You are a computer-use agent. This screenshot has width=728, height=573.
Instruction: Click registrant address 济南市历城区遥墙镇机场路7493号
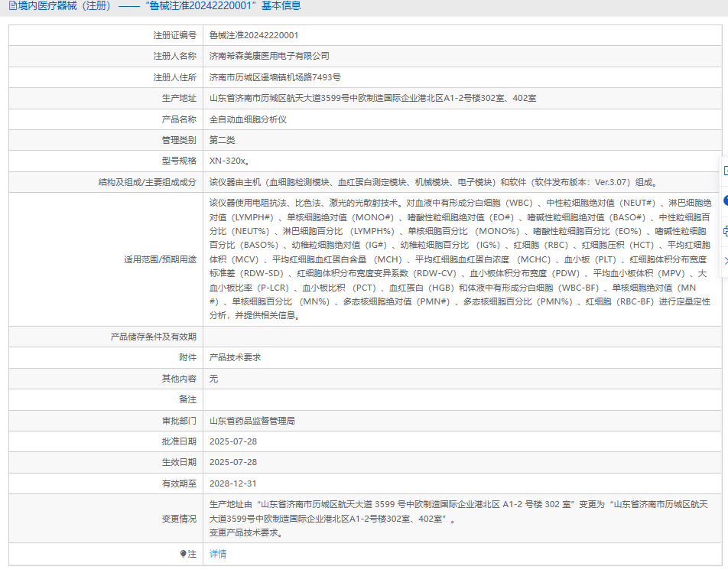[275, 77]
